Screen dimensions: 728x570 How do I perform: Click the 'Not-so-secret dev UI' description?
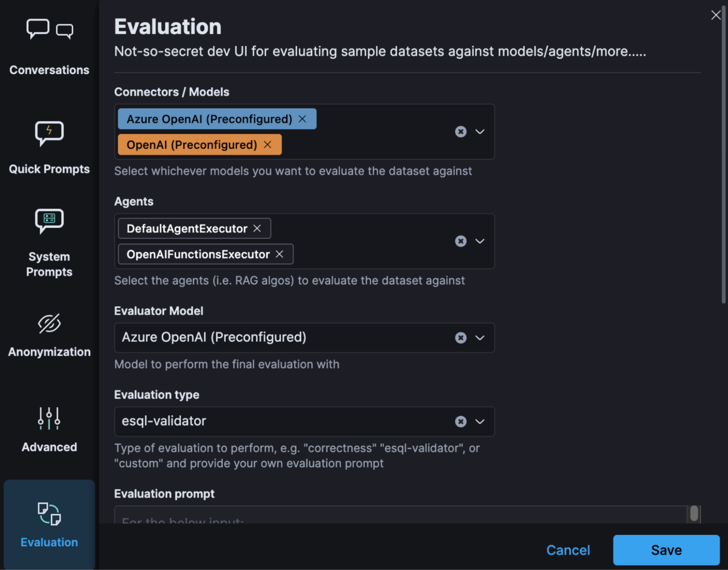click(380, 51)
